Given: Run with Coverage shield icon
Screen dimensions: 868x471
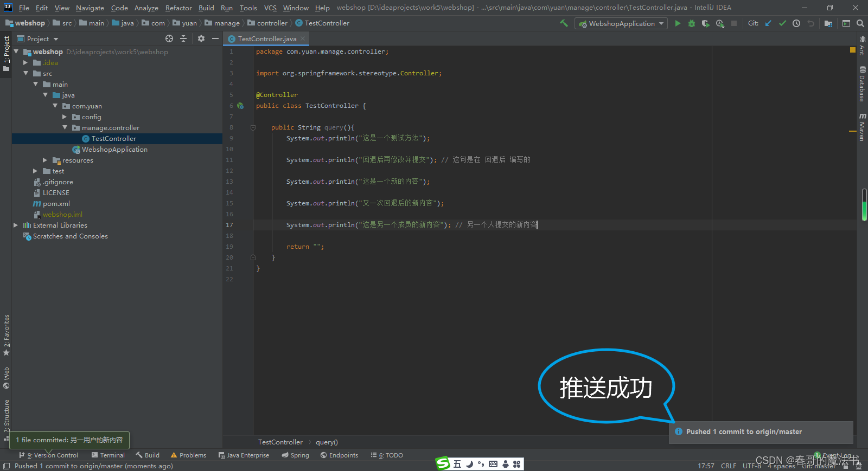Looking at the screenshot, I should [x=705, y=23].
